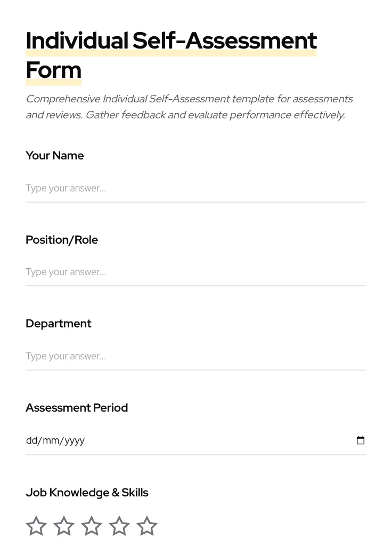The image size is (392, 546).
Task: Click the Individual Self-Assessment Form title
Action: 171,54
